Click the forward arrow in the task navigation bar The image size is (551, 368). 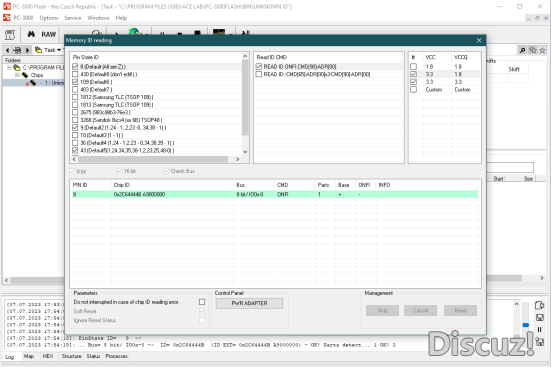27,50
